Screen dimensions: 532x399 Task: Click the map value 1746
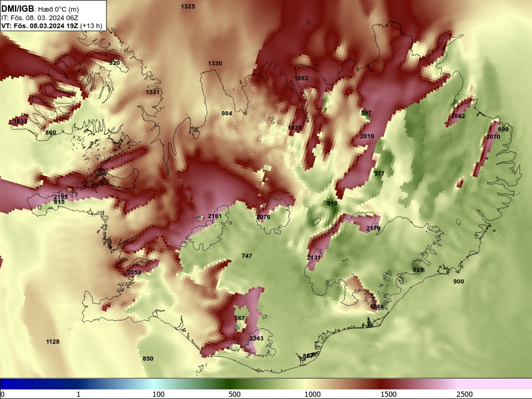(x=377, y=307)
